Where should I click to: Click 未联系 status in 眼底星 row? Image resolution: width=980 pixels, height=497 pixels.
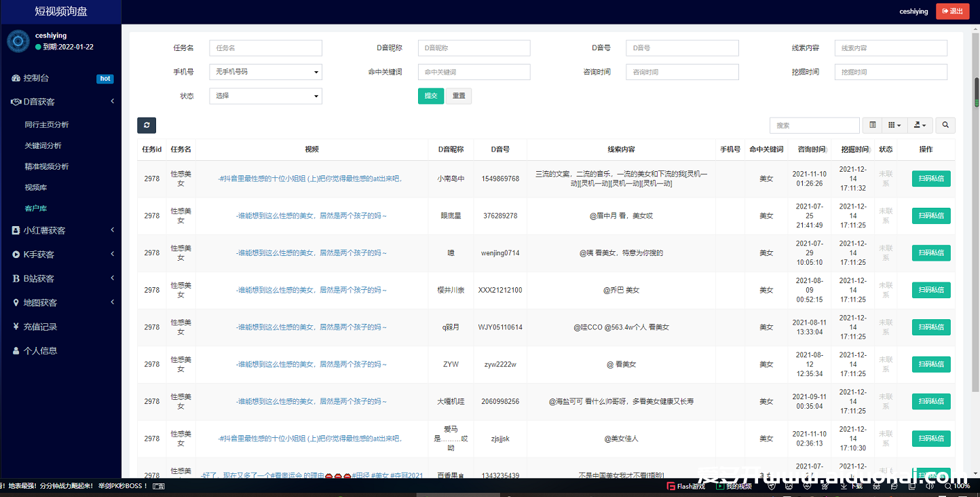pos(886,216)
